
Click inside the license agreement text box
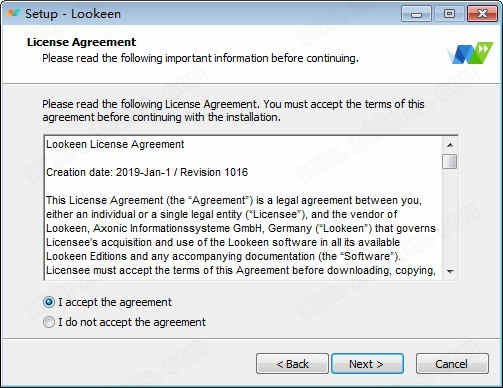pyautogui.click(x=243, y=207)
